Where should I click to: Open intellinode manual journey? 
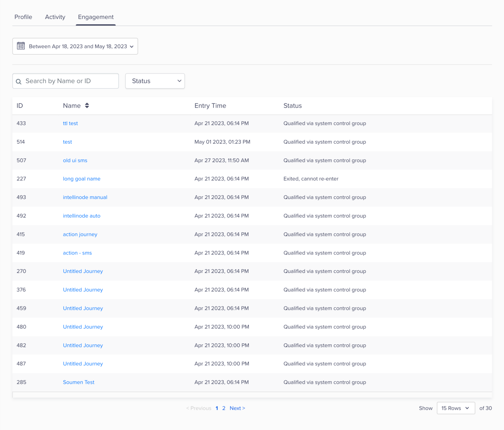[x=85, y=197]
